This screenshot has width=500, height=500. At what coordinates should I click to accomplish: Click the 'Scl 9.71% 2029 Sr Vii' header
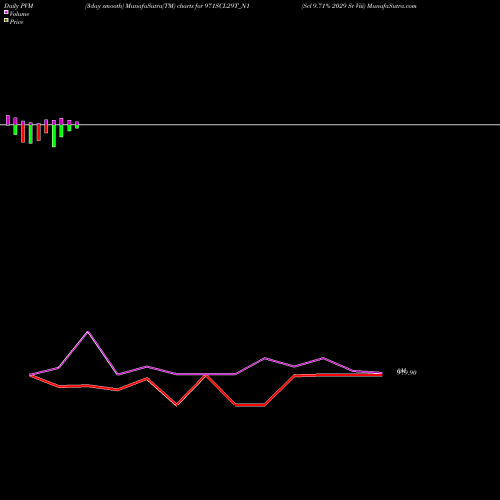click(x=333, y=6)
